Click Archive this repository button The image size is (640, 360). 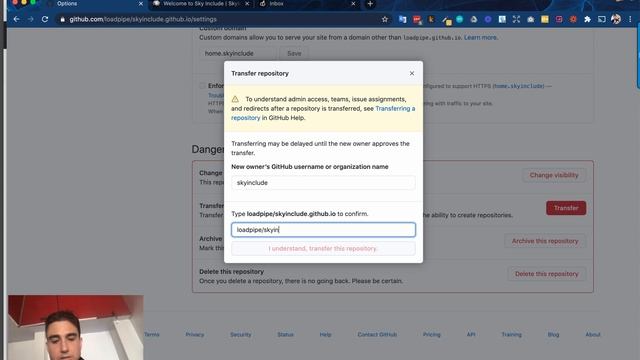pyautogui.click(x=545, y=241)
